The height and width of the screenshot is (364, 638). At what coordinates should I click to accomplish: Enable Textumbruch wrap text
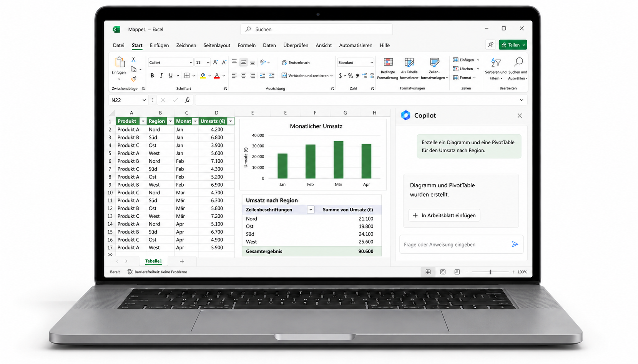tap(296, 63)
